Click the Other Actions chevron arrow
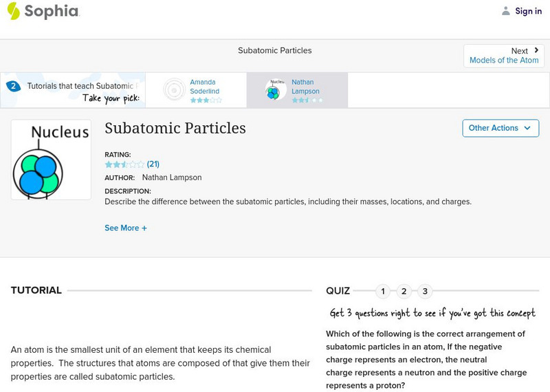Screen dimensions: 550x392 click(x=527, y=128)
